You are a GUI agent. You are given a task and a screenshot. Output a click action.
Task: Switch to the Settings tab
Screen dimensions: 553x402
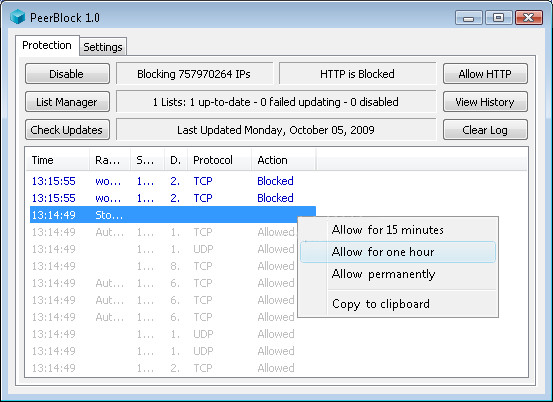103,47
